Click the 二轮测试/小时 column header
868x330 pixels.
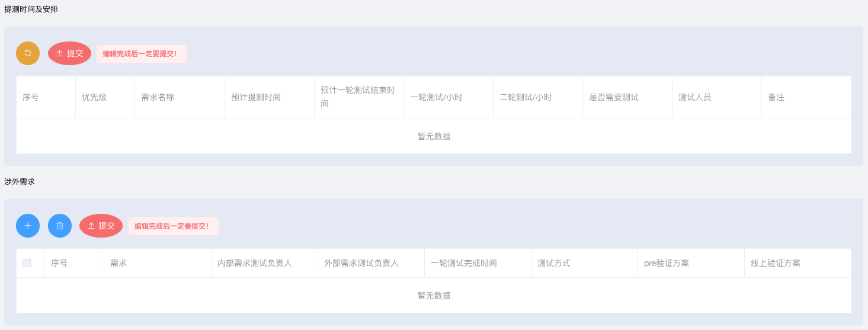click(526, 97)
